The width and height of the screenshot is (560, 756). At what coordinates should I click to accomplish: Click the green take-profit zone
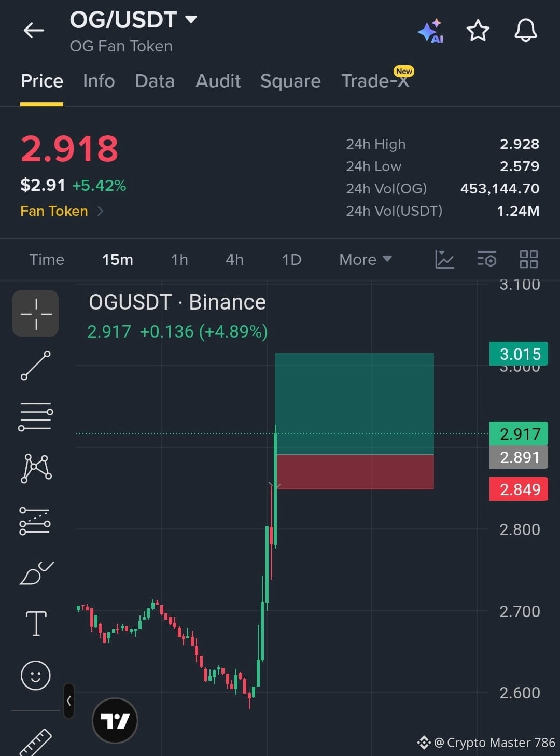tap(354, 404)
